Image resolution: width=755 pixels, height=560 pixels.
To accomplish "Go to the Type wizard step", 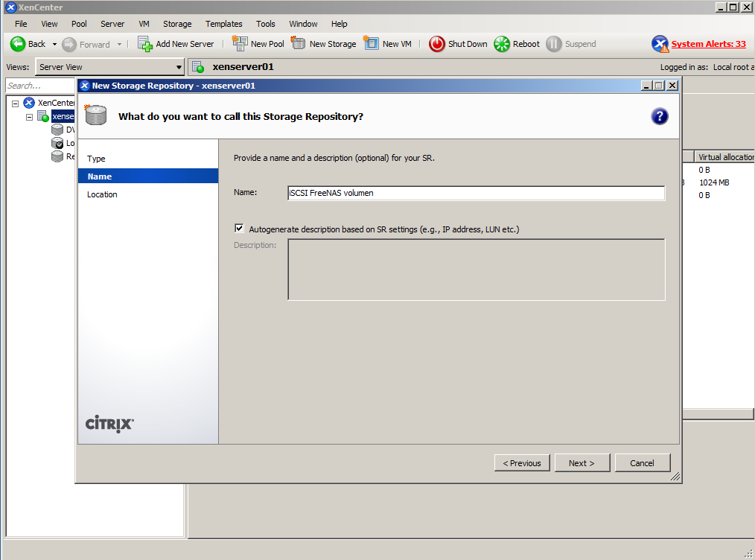I will [x=96, y=159].
